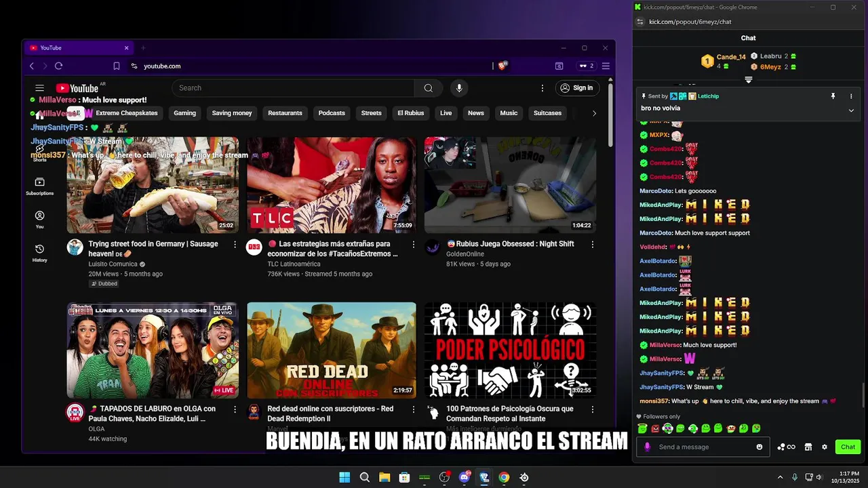View site information in Kick popout address bar
This screenshot has height=488, width=868.
(x=639, y=22)
